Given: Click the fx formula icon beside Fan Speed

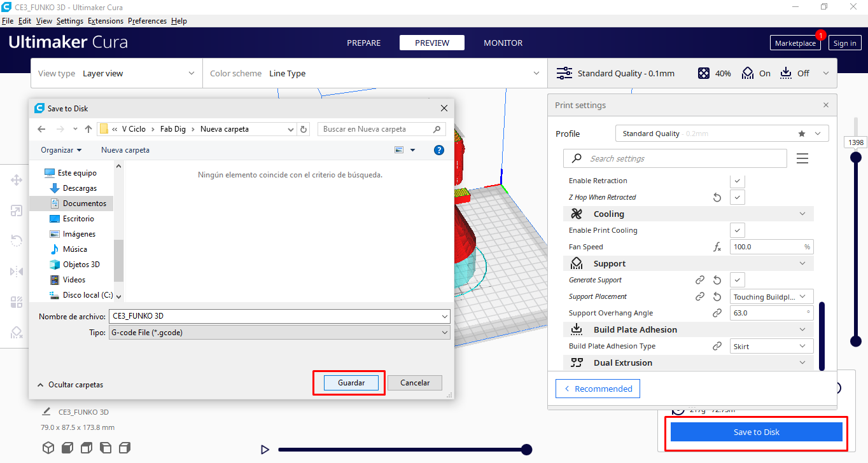Looking at the screenshot, I should click(717, 247).
